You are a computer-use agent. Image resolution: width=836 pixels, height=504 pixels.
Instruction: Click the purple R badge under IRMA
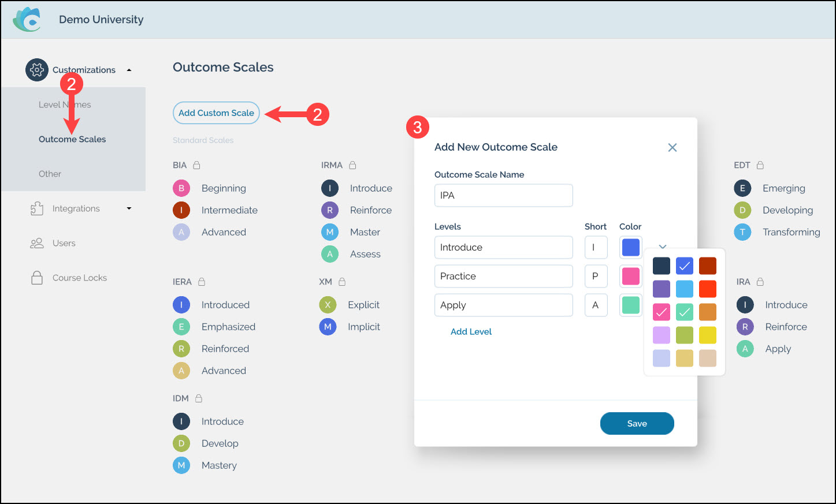tap(330, 210)
